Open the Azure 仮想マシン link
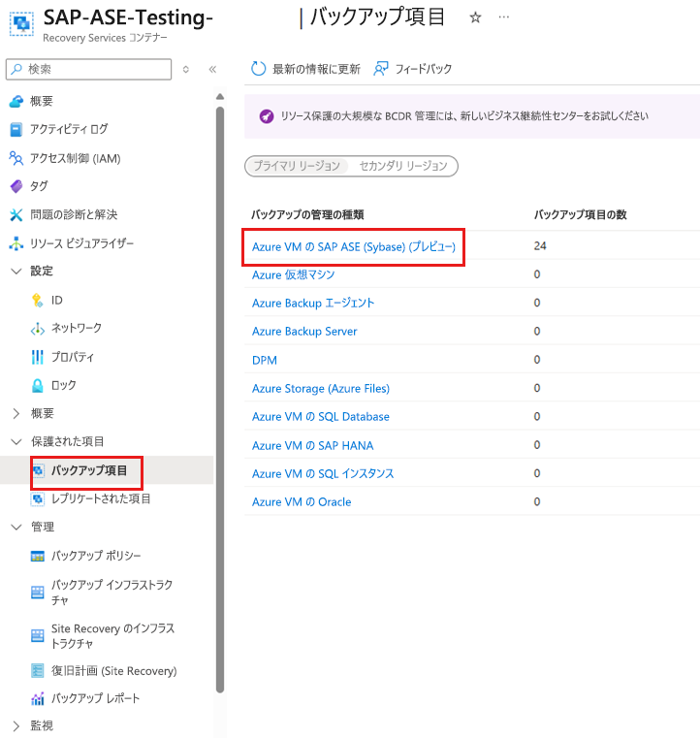The height and width of the screenshot is (738, 700). (x=293, y=274)
